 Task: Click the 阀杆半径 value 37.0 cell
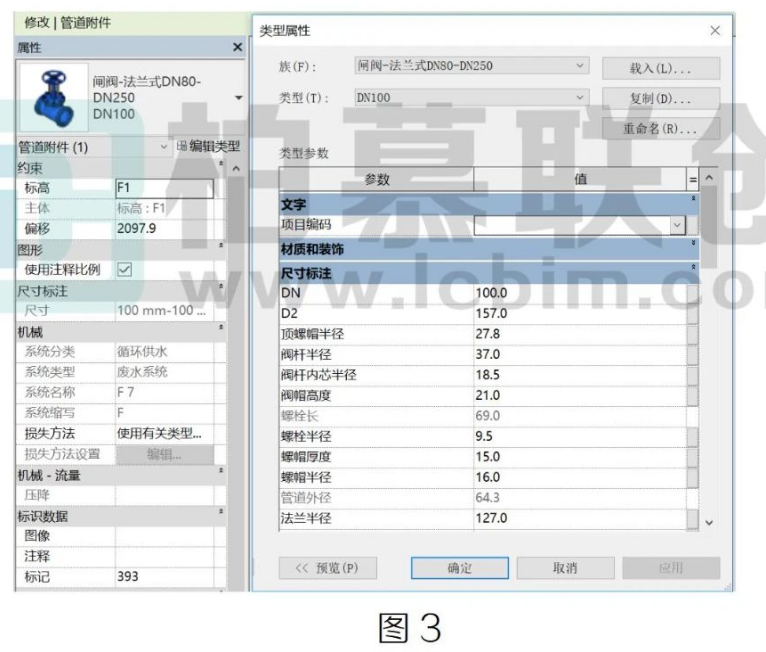[580, 355]
